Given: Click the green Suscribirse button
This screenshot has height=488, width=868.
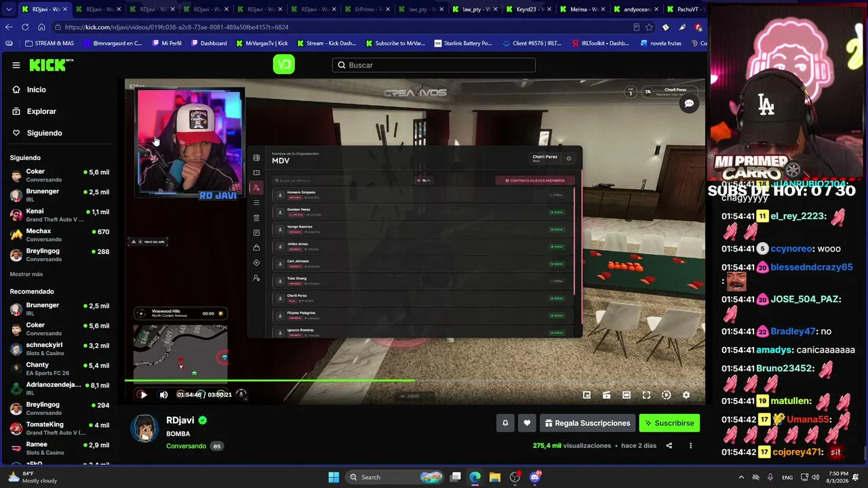Looking at the screenshot, I should tap(669, 423).
